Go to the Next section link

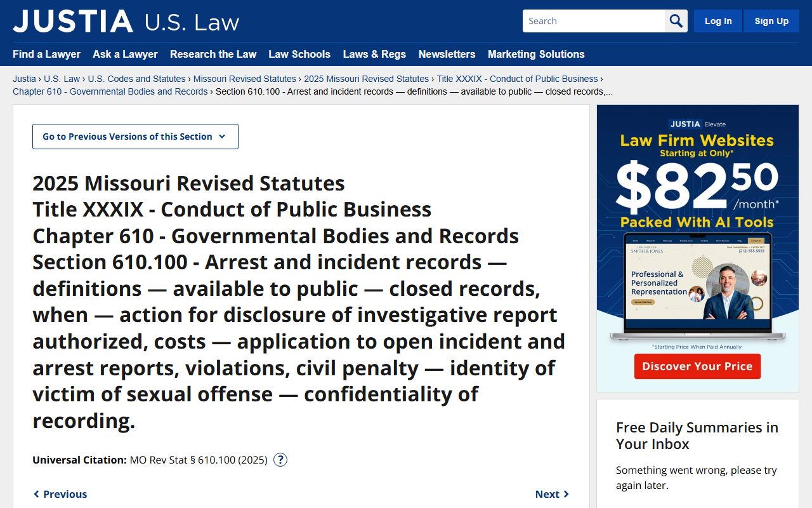[x=552, y=494]
